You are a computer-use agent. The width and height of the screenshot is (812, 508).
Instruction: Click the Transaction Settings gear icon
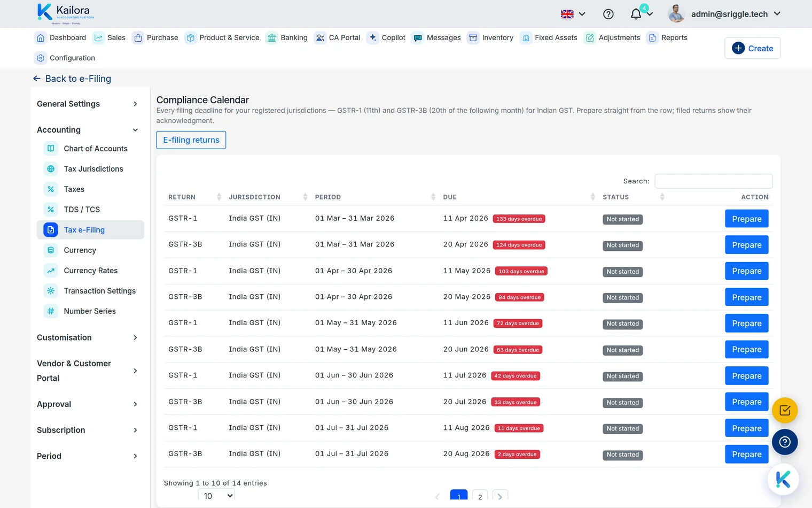51,291
